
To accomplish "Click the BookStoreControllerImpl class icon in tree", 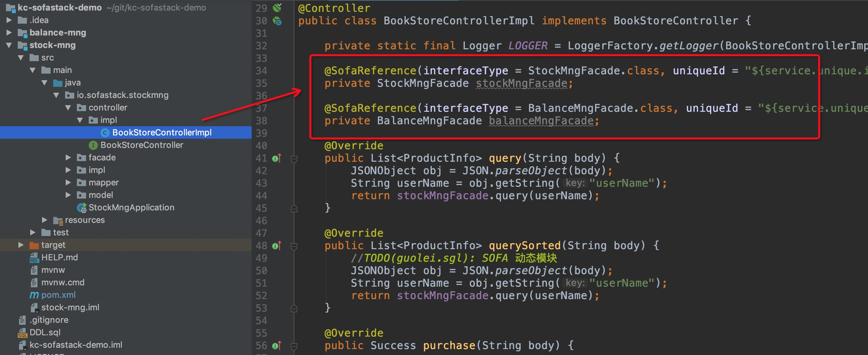I will [105, 132].
